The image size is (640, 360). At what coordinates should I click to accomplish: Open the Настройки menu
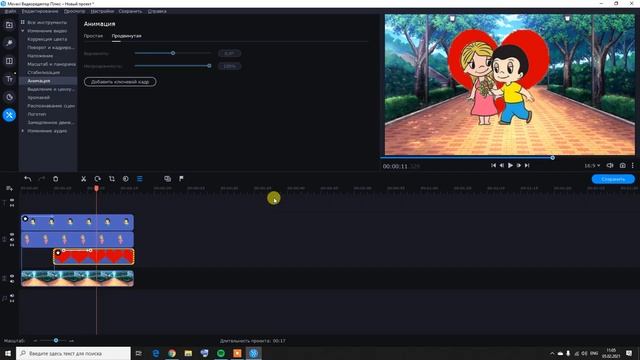(102, 11)
